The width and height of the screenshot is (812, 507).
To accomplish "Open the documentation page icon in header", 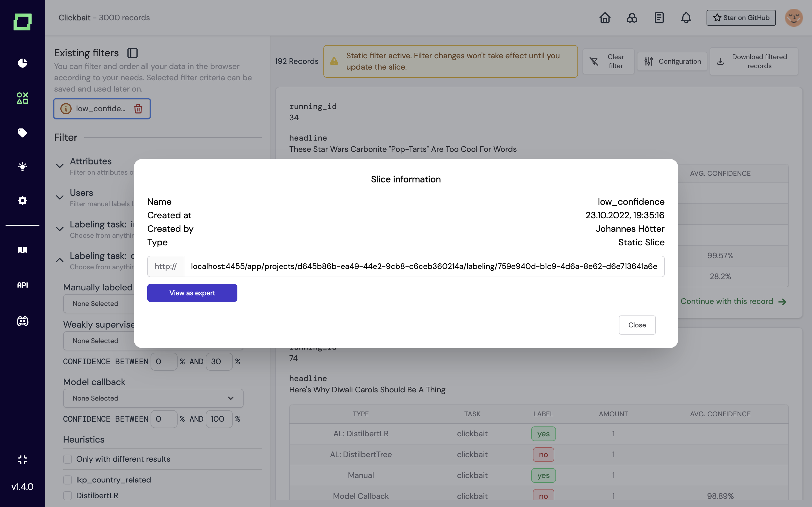I will pos(659,18).
